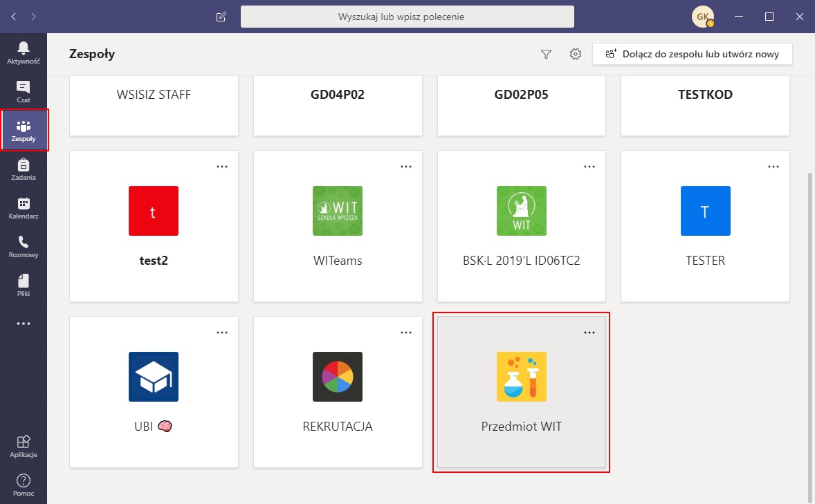815x504 pixels.
Task: Select the REKRUTACJA team name
Action: point(338,427)
